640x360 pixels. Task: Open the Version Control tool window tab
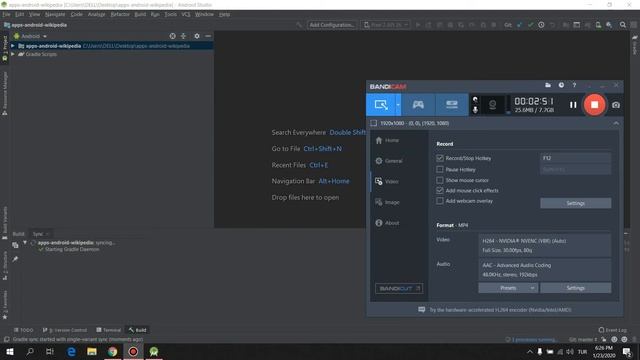pyautogui.click(x=65, y=330)
